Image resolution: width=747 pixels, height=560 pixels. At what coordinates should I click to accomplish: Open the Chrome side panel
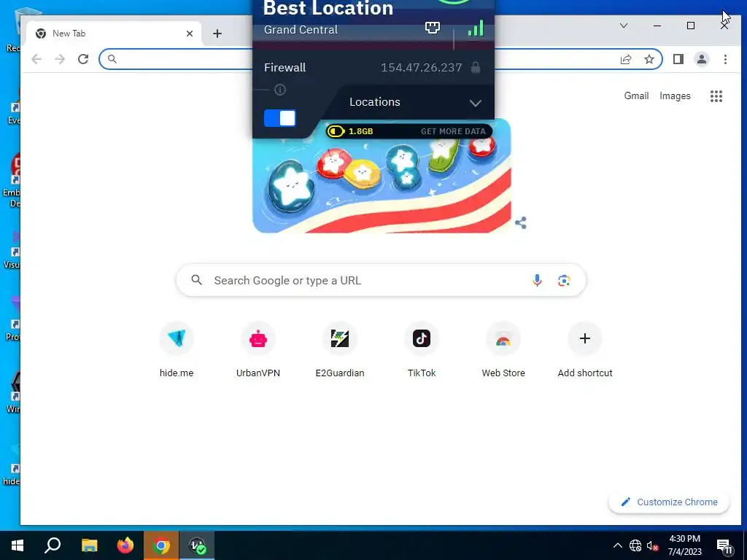pyautogui.click(x=678, y=59)
